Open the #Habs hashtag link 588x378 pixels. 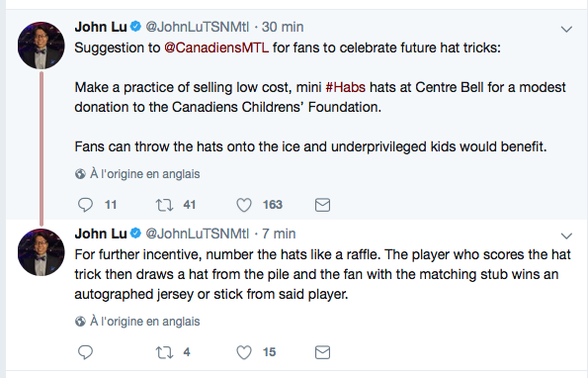point(345,87)
